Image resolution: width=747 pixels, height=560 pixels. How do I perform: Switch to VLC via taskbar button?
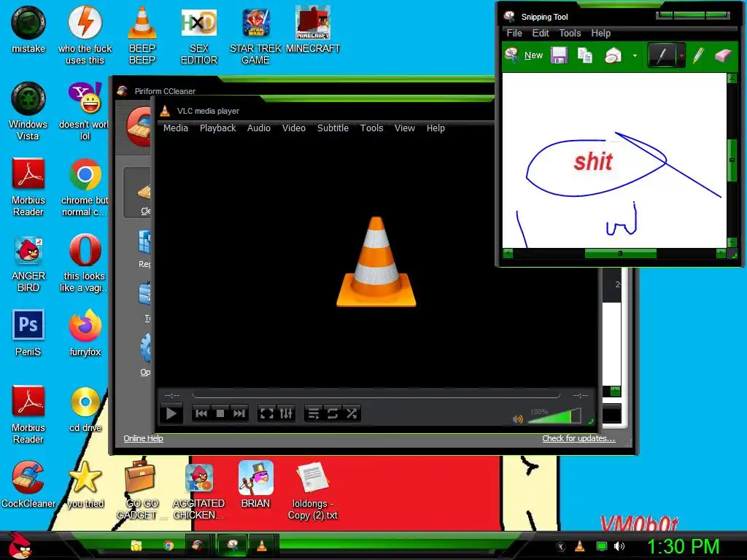pos(262,545)
